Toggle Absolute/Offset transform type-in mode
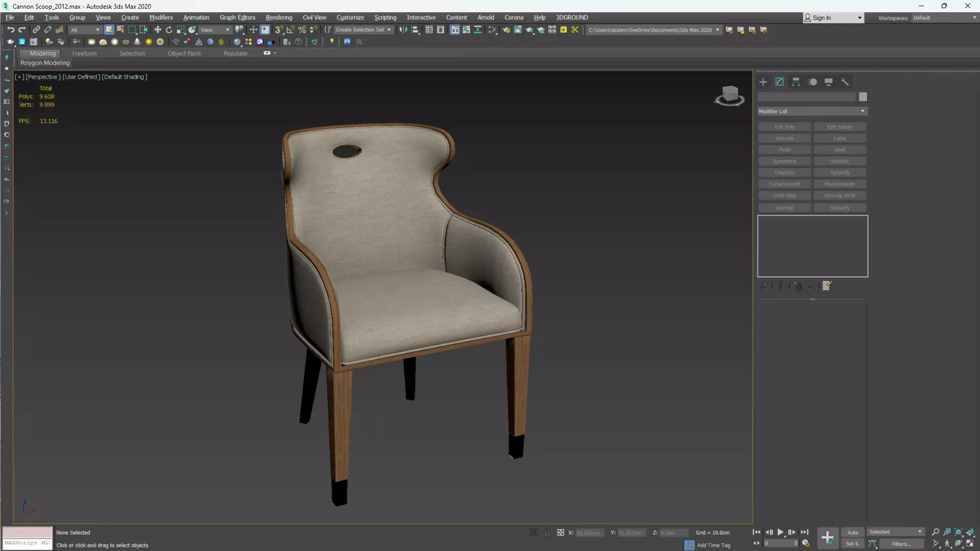Viewport: 980px width, 551px height. coord(560,533)
